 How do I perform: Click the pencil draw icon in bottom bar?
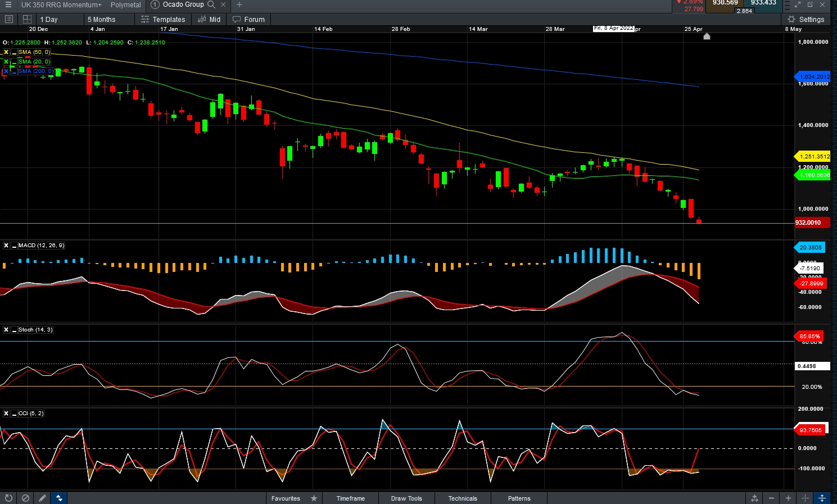point(42,498)
